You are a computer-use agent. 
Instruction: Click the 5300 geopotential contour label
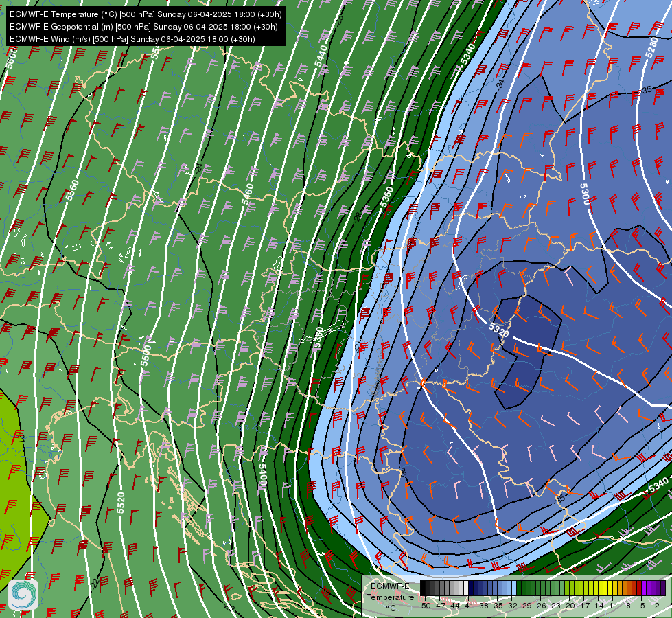(x=585, y=194)
